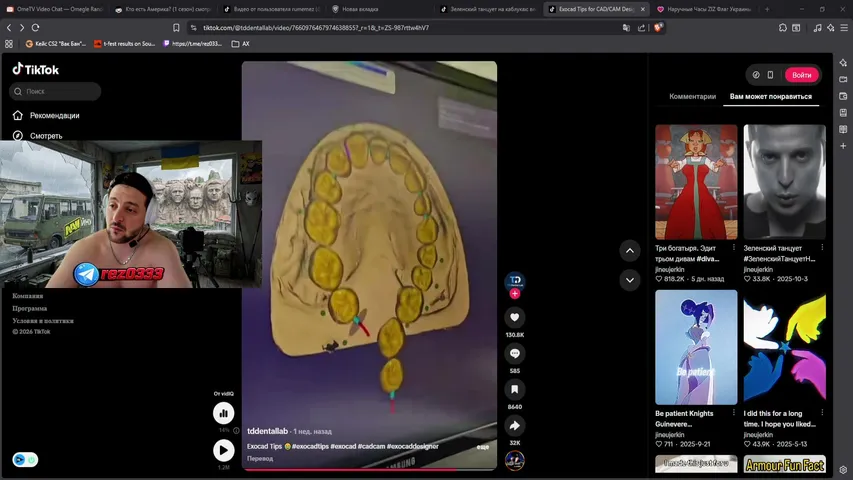
Task: Click the translate page icon in address bar
Action: point(626,28)
